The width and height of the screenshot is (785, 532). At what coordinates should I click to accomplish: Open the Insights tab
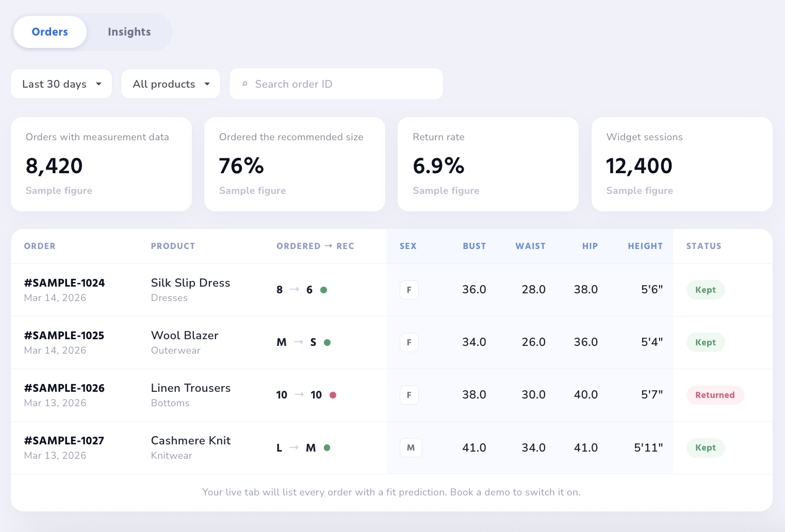tap(129, 32)
